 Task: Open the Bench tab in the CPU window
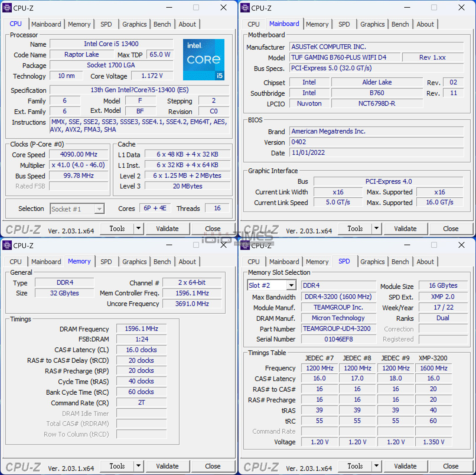pos(162,24)
